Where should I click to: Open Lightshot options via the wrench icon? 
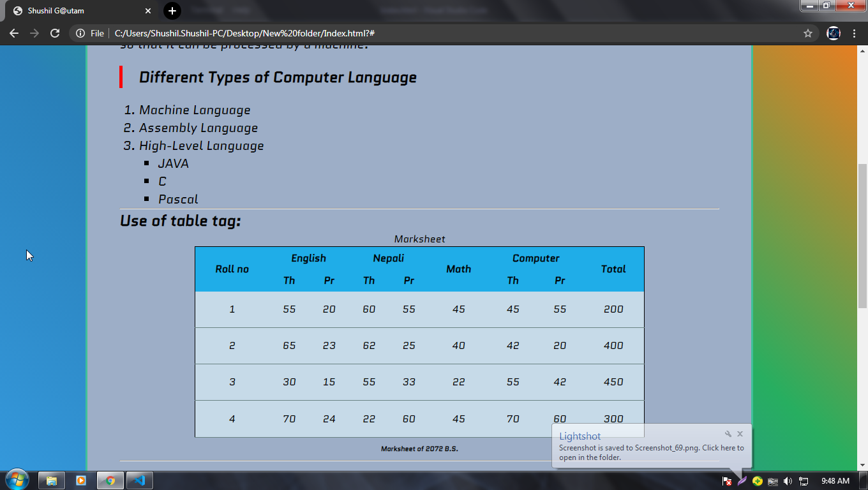(x=728, y=433)
